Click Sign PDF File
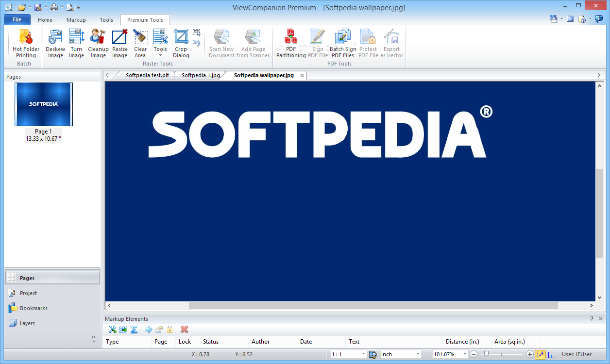Image resolution: width=610 pixels, height=364 pixels. click(318, 43)
